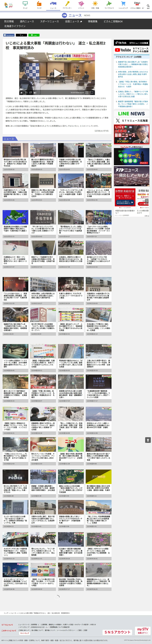Open ranking item 3 about 市電と車の事故
This screenshot has height=644, width=152.
point(133,84)
